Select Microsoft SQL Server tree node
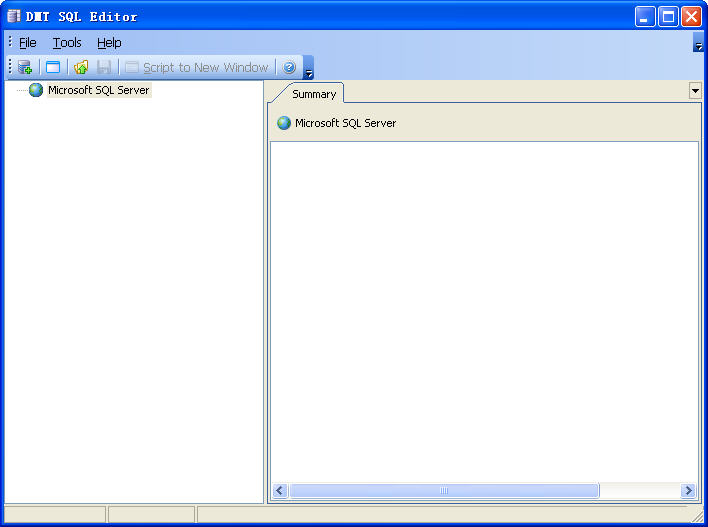708x527 pixels. point(98,90)
